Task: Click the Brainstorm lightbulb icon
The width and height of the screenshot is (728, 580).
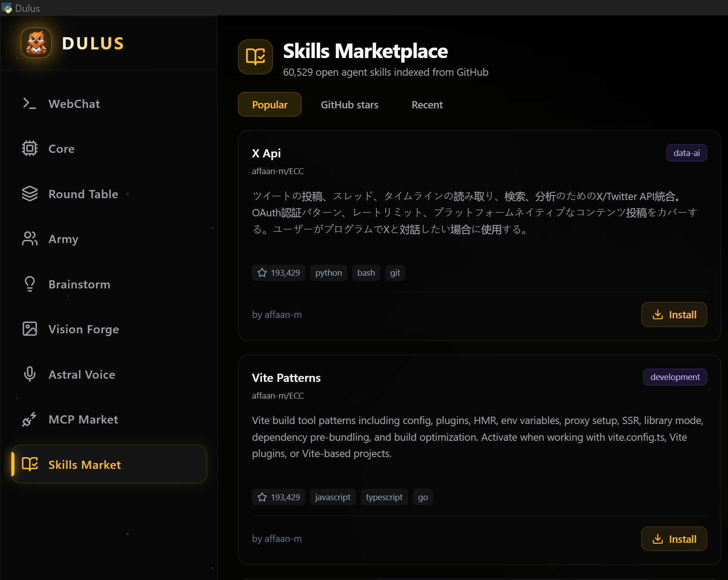Action: coord(29,284)
